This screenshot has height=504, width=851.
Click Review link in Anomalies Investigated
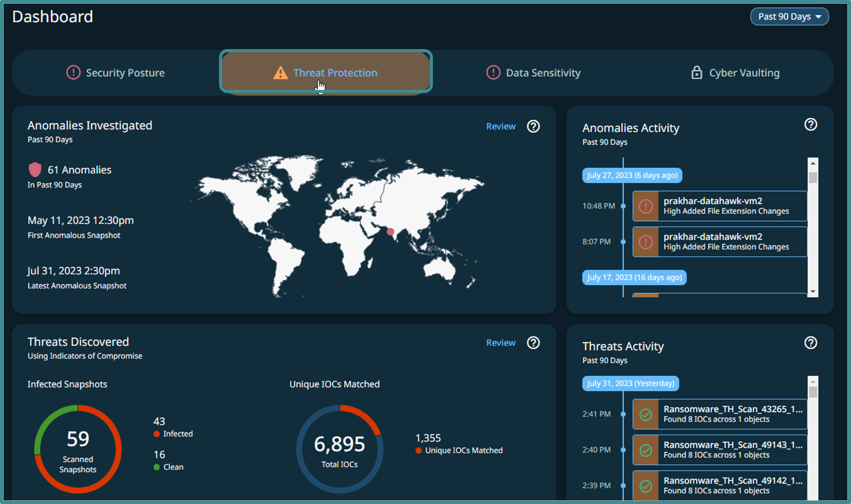501,126
